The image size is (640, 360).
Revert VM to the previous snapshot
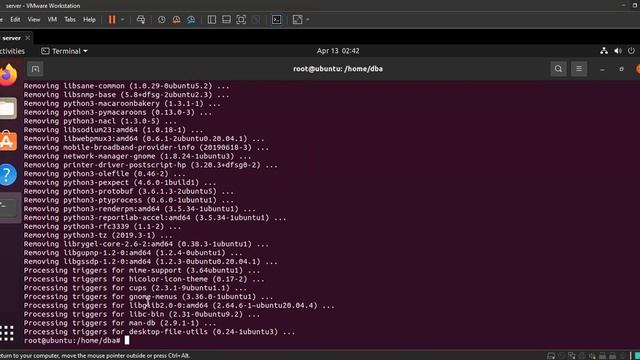click(176, 20)
